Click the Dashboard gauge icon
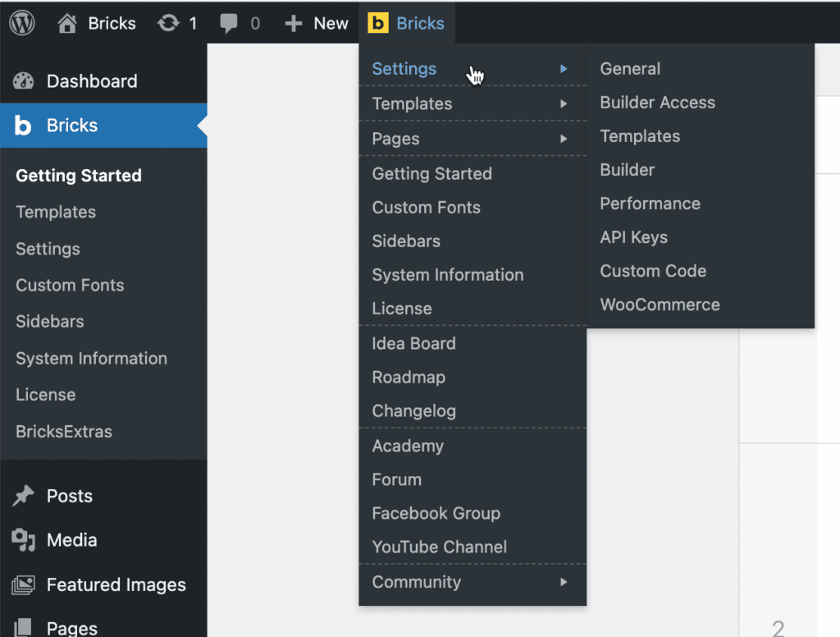840x637 pixels. click(x=23, y=81)
